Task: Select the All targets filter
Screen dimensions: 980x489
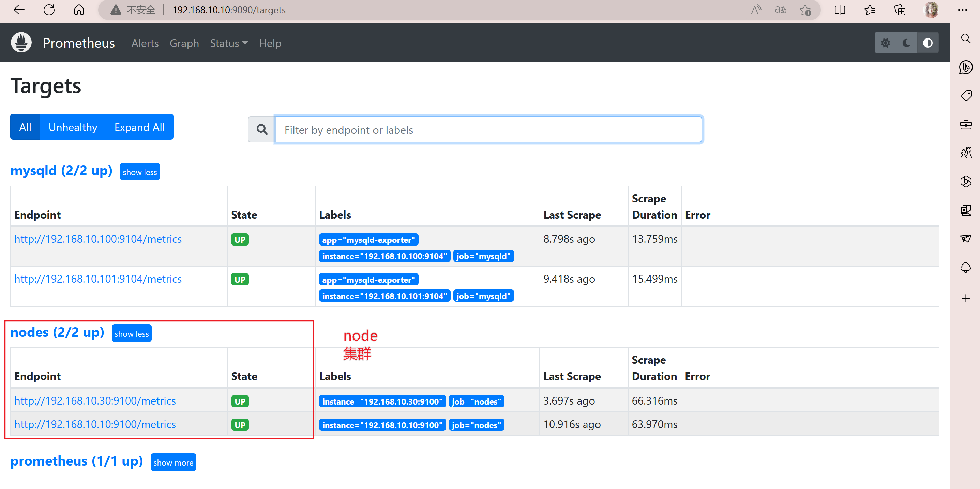Action: coord(25,127)
